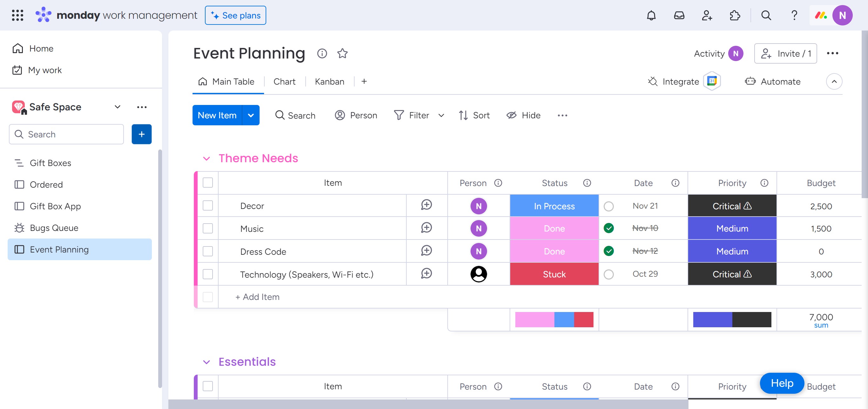868x409 pixels.
Task: Click the Google Calendar integration icon
Action: pos(712,81)
